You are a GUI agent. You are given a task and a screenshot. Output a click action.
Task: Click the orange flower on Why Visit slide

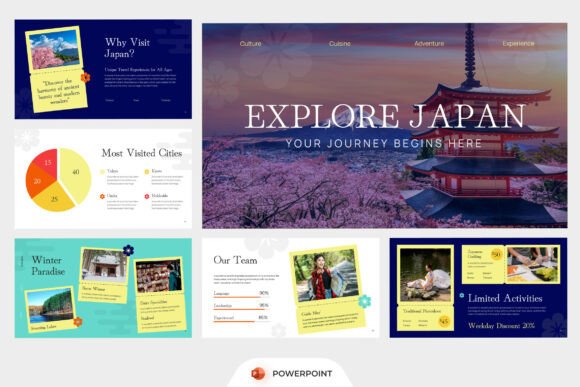(x=85, y=77)
